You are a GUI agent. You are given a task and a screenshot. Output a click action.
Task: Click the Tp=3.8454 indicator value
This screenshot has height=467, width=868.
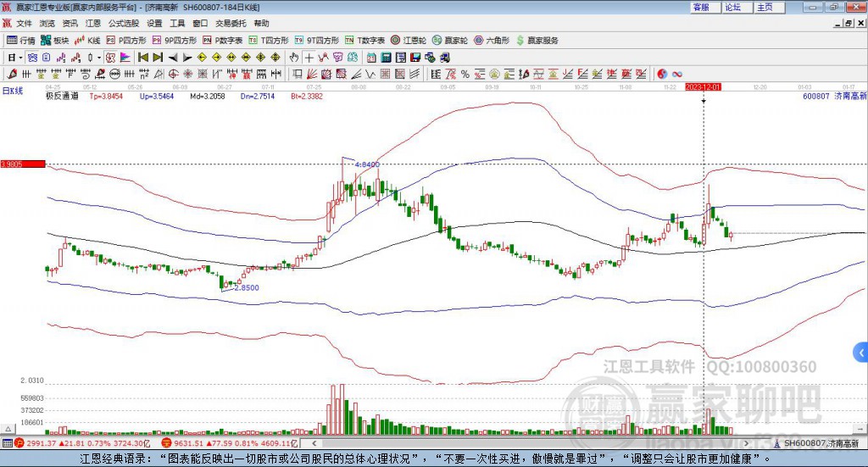[106, 96]
